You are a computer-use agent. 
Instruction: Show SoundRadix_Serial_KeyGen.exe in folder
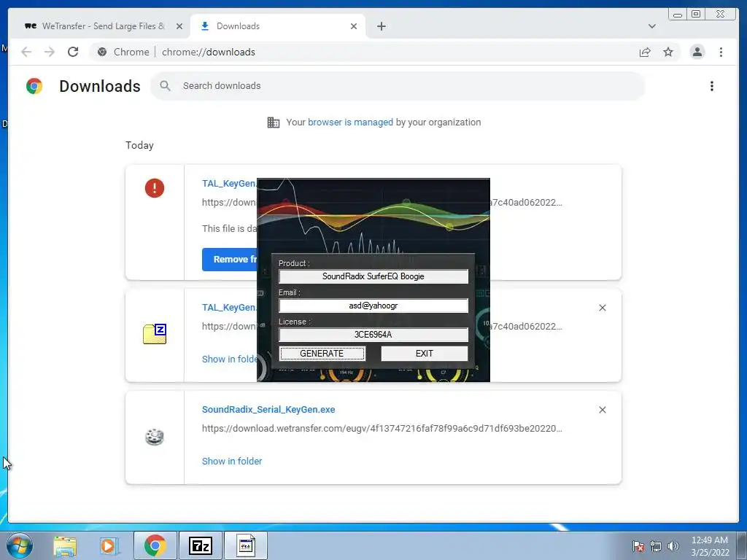[x=232, y=461]
